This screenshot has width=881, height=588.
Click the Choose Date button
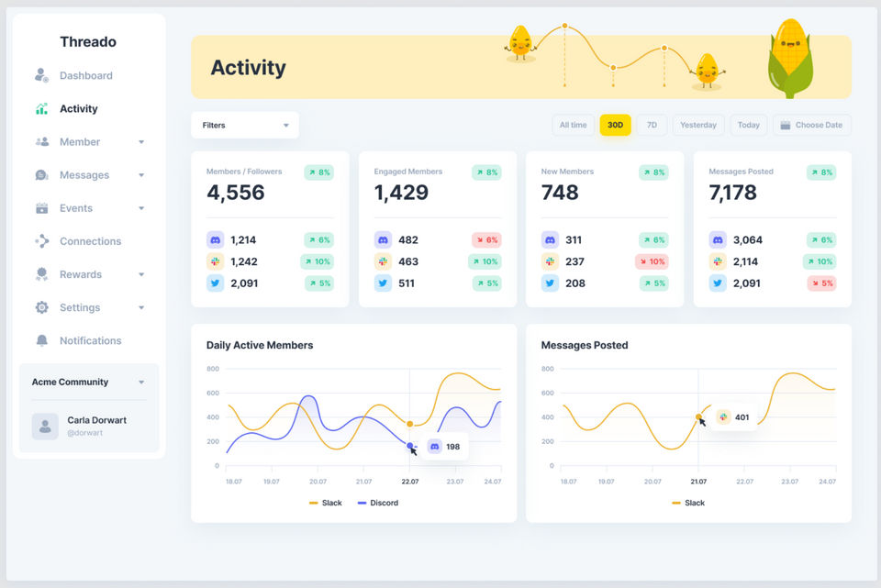[x=812, y=125]
